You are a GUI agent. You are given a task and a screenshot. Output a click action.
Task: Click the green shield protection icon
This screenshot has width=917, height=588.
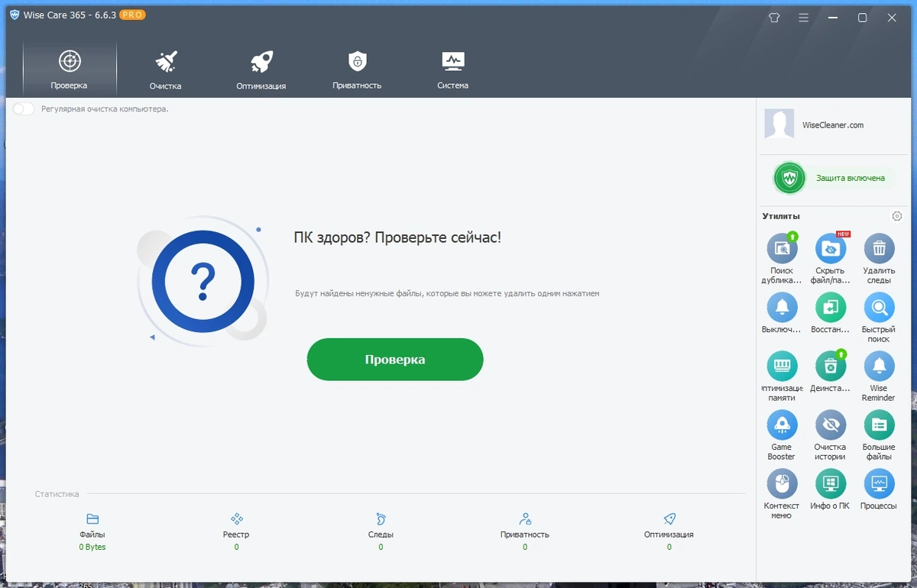tap(789, 179)
